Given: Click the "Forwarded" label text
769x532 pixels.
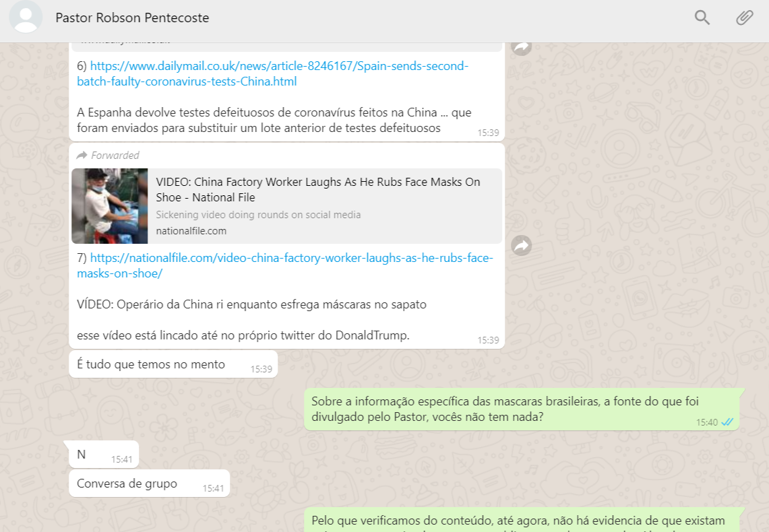Looking at the screenshot, I should [x=115, y=156].
